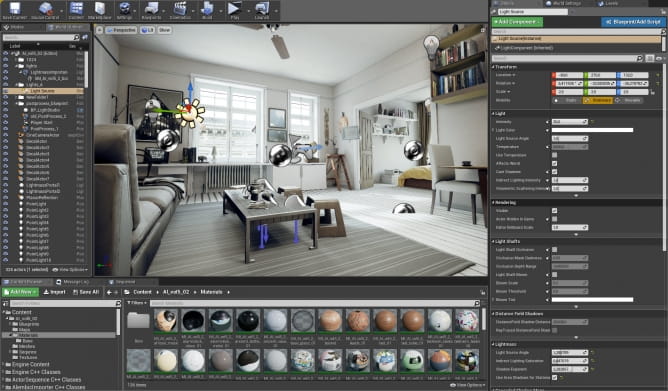668x391 pixels.
Task: Click the Add New button
Action: pyautogui.click(x=20, y=292)
